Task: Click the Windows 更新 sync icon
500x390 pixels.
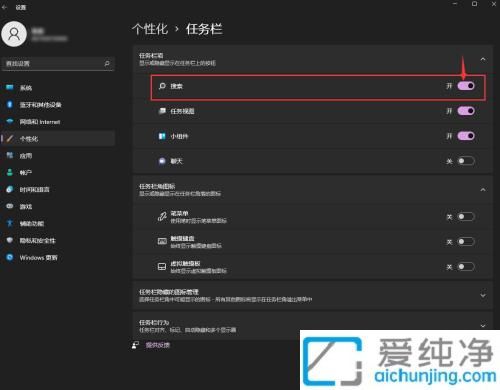Action: (10, 257)
